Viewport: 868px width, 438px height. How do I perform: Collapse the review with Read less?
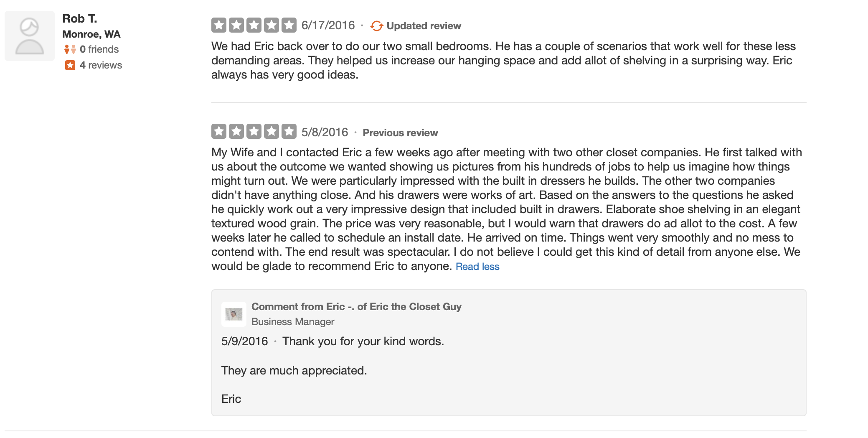click(477, 267)
